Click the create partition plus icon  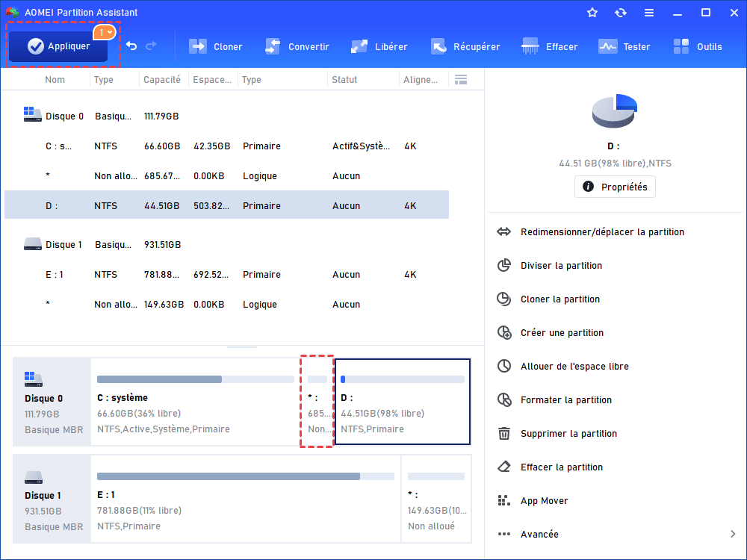click(504, 332)
